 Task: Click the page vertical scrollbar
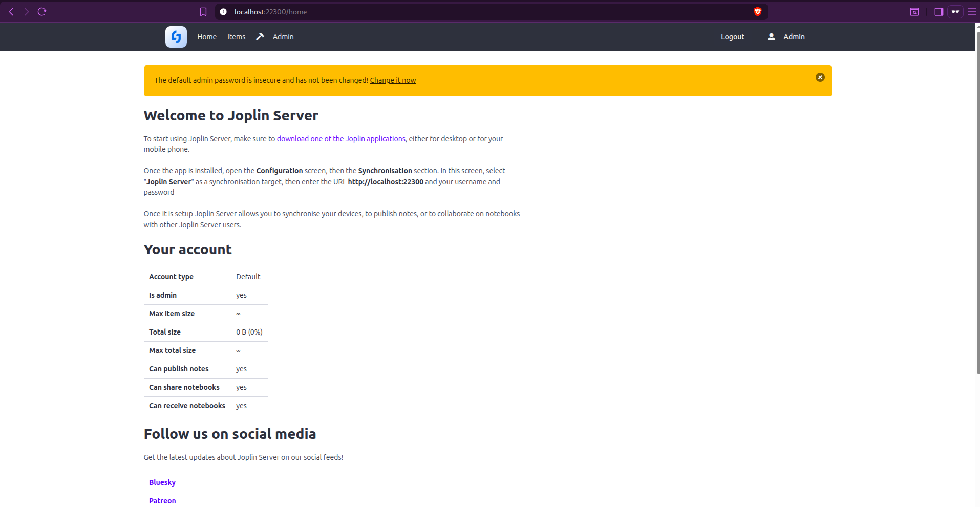tap(977, 202)
